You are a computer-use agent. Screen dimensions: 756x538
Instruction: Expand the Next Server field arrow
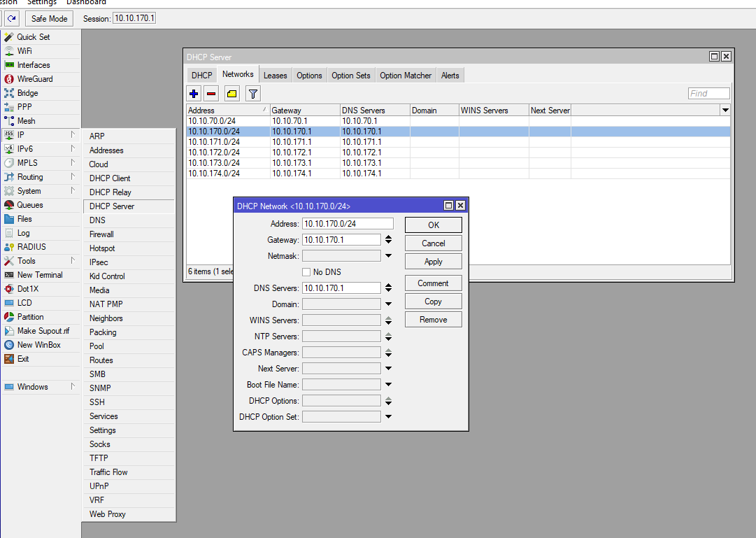coord(388,369)
